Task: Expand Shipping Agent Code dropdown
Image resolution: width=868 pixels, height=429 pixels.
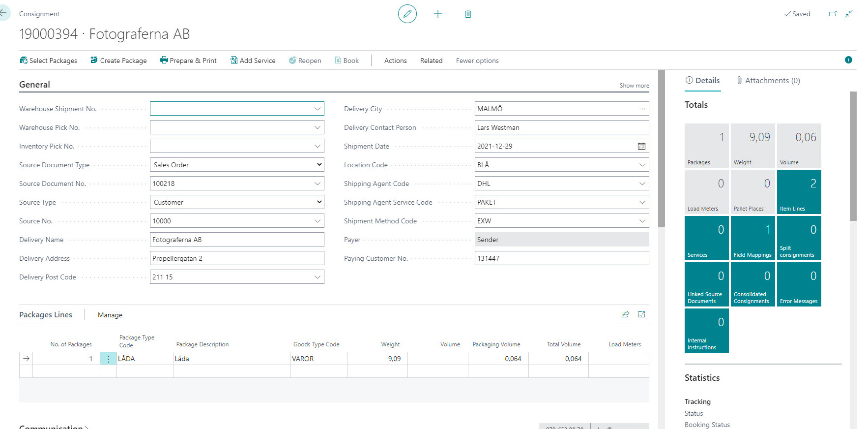Action: pyautogui.click(x=642, y=184)
